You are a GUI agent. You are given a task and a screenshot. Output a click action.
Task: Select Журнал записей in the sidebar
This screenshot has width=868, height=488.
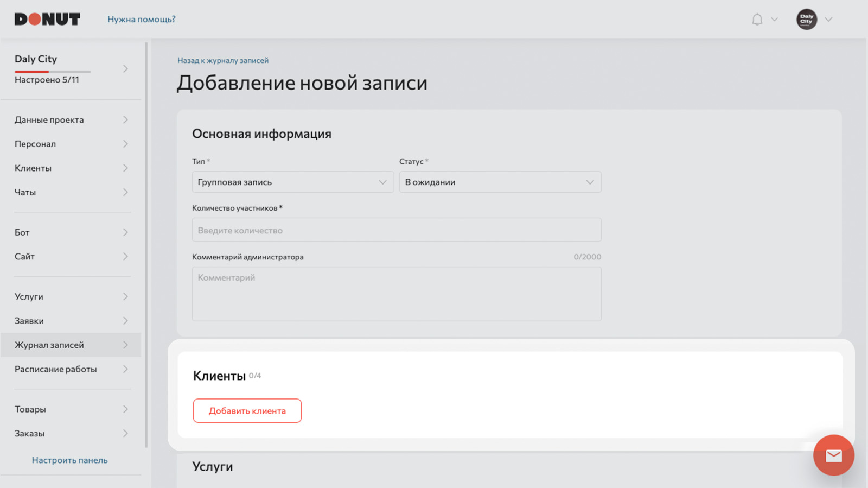[x=71, y=345]
